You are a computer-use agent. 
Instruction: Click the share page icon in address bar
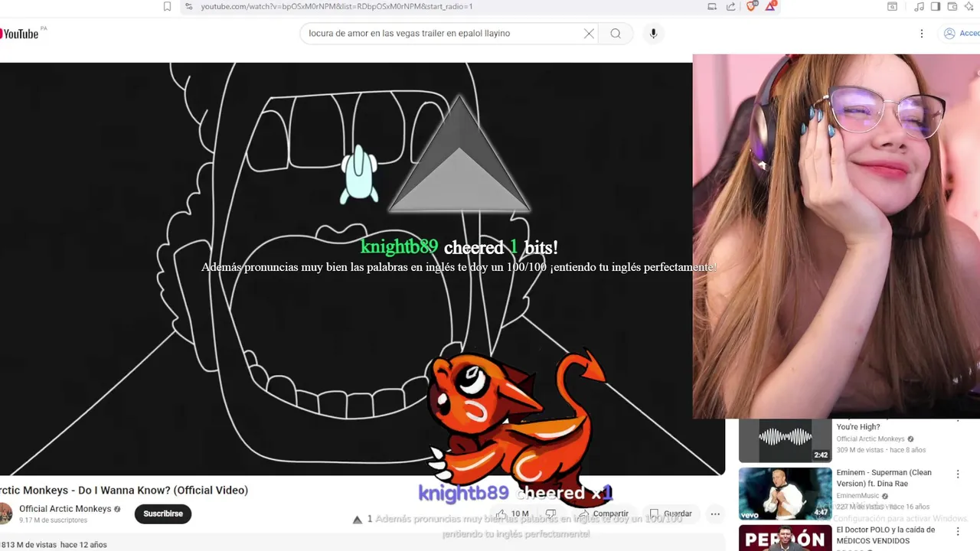pos(730,6)
